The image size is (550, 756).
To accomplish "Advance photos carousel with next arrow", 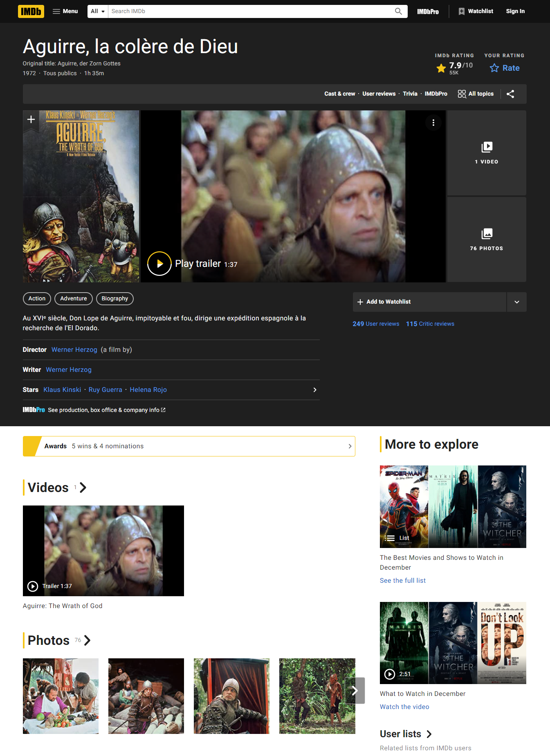I will (x=355, y=691).
